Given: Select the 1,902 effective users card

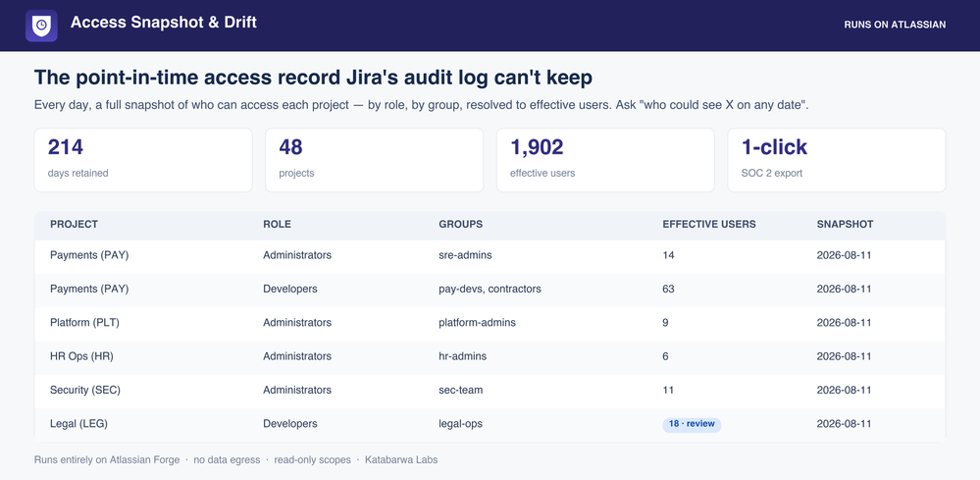Looking at the screenshot, I should pos(605,160).
